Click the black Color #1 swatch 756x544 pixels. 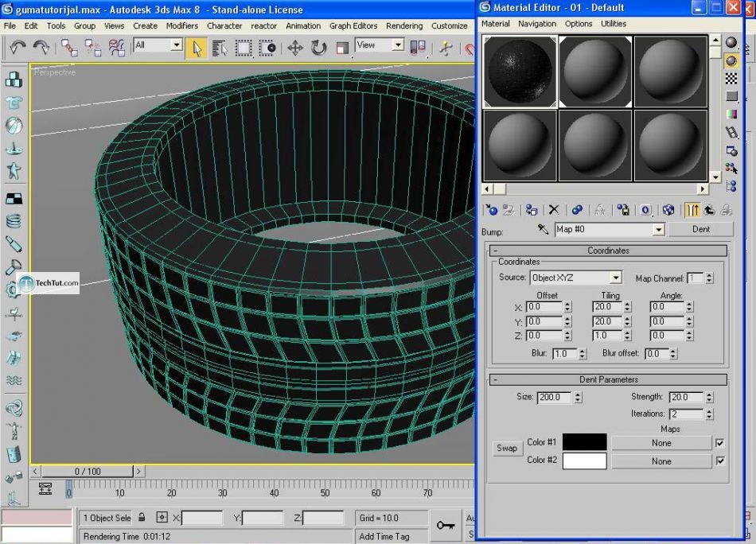pos(584,442)
